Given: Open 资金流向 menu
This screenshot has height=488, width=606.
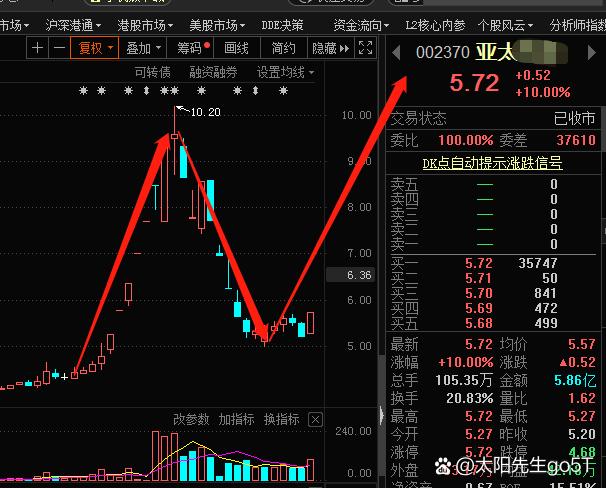Looking at the screenshot, I should (361, 26).
